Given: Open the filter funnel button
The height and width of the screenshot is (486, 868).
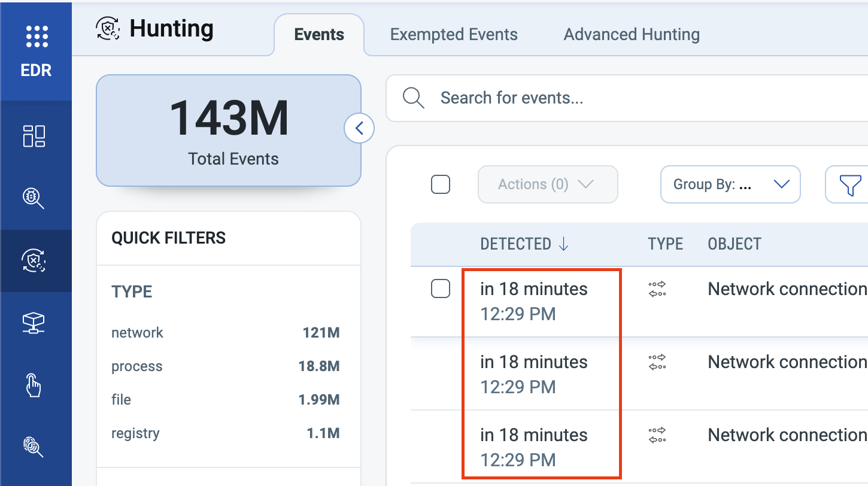Looking at the screenshot, I should coord(850,184).
